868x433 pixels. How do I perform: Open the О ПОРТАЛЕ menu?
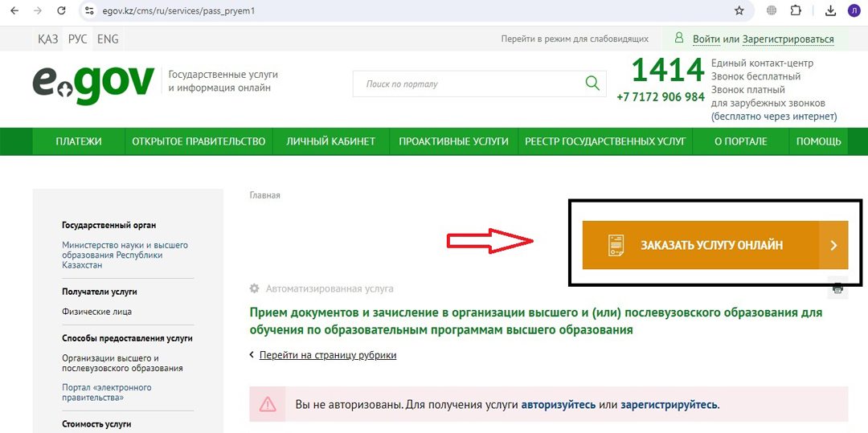click(741, 141)
